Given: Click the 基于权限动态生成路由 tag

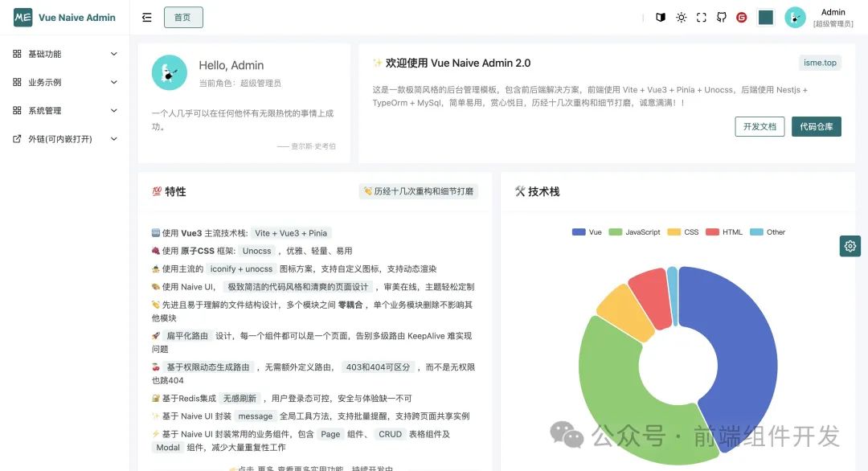Looking at the screenshot, I should (x=208, y=367).
